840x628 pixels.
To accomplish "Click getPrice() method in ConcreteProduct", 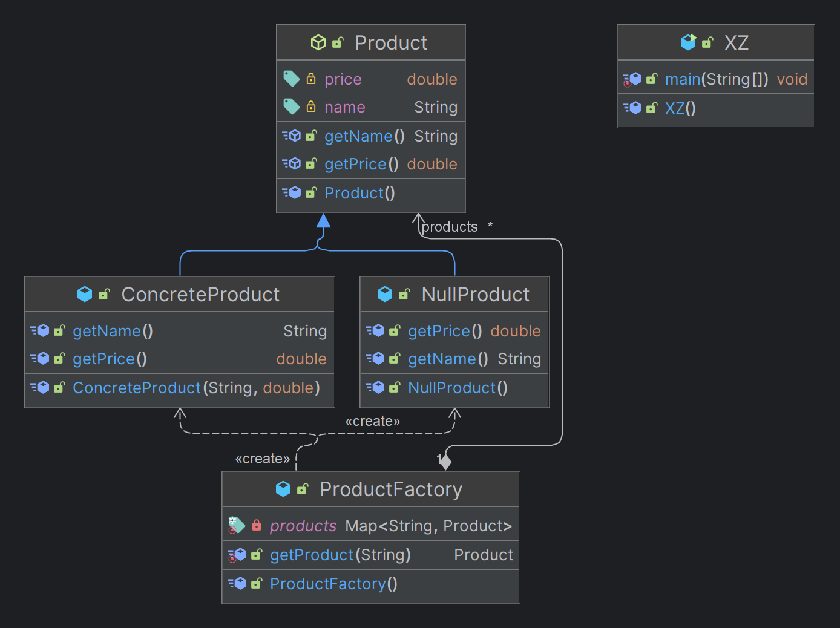I will [110, 359].
